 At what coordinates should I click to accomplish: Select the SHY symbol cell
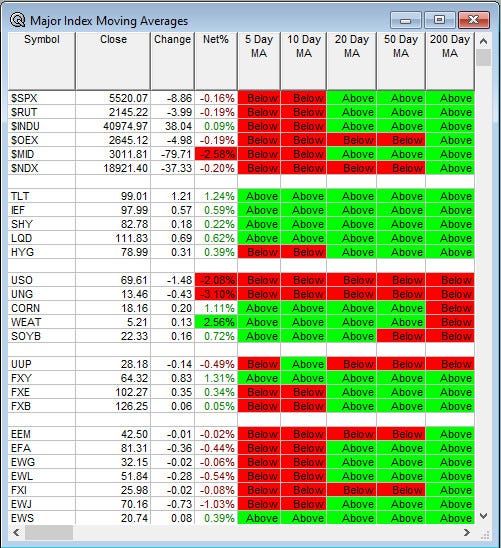42,224
